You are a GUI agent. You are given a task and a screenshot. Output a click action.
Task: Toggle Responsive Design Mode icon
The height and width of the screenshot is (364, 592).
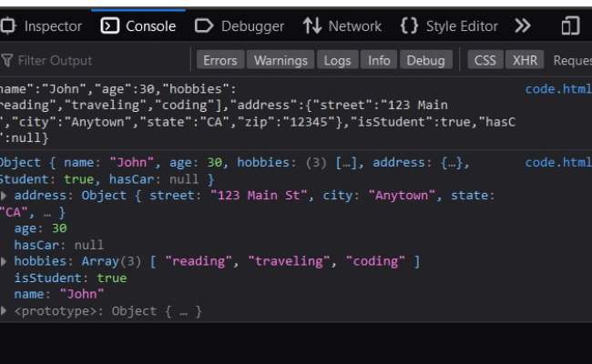click(x=570, y=26)
